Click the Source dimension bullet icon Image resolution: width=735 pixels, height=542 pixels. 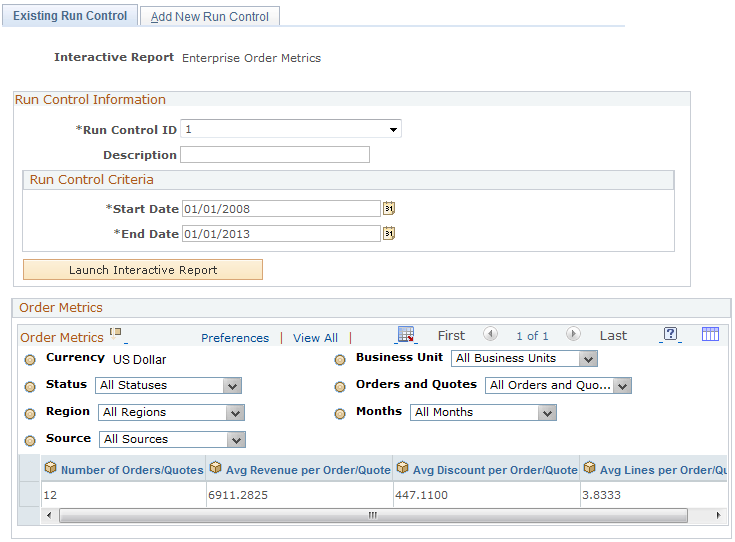pyautogui.click(x=30, y=441)
